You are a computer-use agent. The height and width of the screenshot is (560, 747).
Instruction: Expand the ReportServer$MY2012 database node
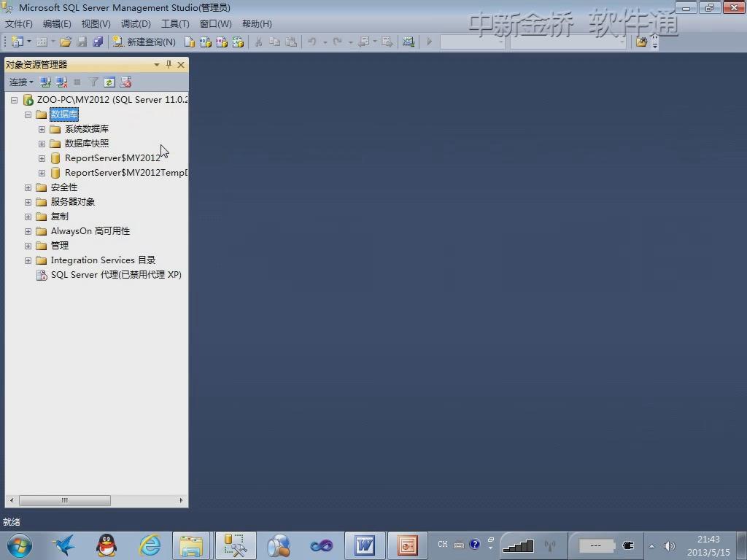42,158
